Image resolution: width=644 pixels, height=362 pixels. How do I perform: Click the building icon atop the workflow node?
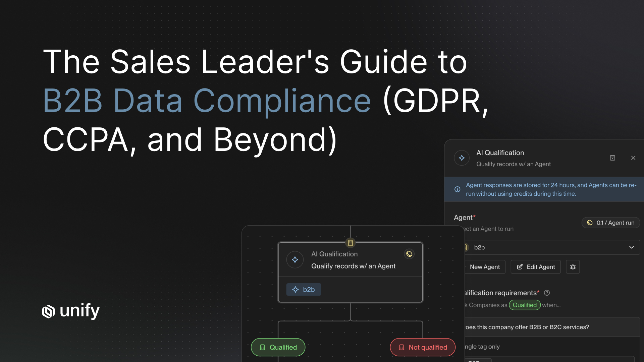click(x=350, y=243)
